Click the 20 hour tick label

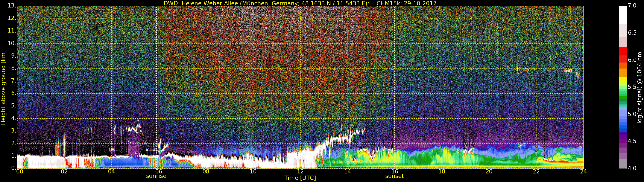[489, 172]
